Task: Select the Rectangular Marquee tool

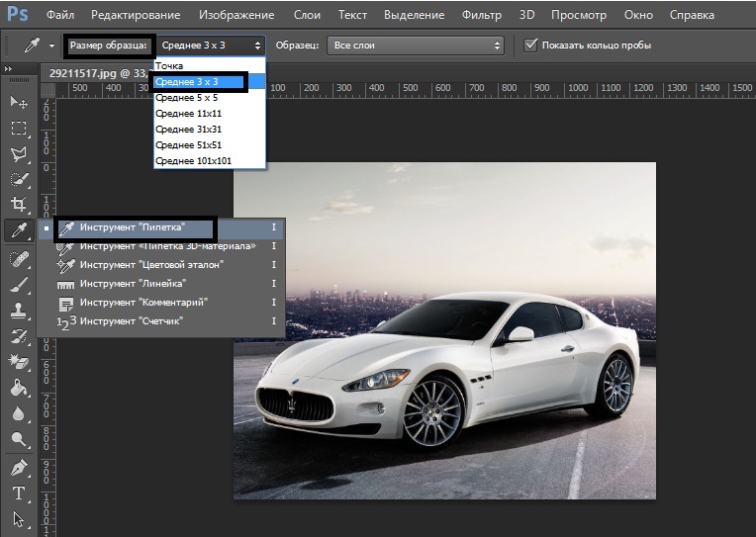Action: pyautogui.click(x=18, y=128)
